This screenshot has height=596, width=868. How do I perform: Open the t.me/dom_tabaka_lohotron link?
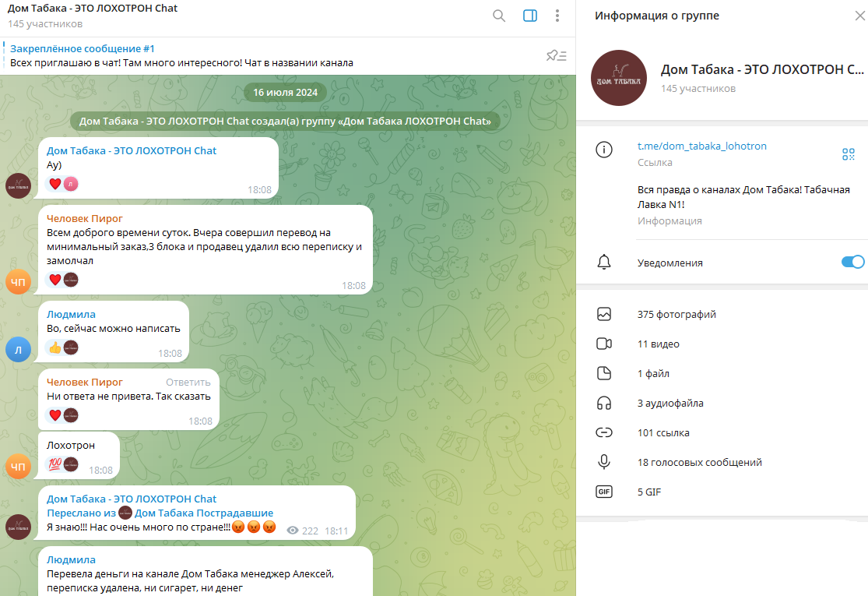tap(701, 146)
